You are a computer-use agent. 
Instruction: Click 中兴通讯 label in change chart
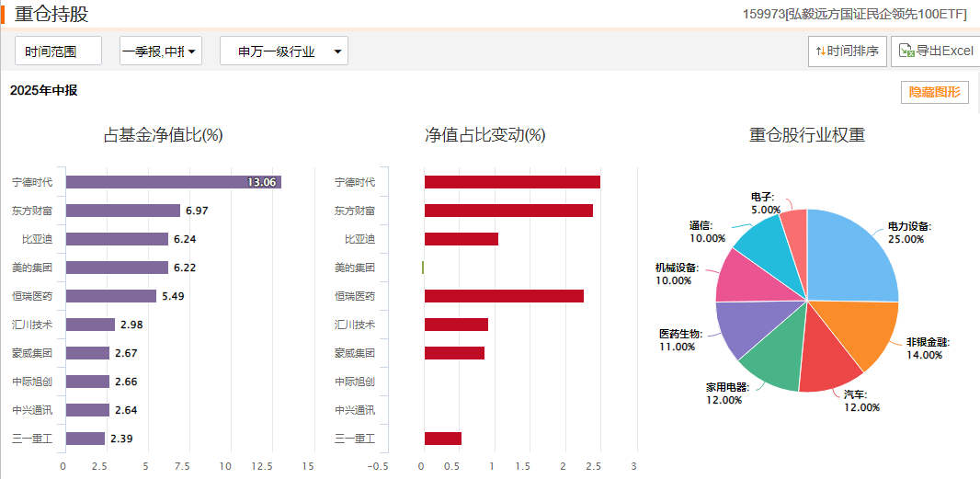tap(355, 410)
